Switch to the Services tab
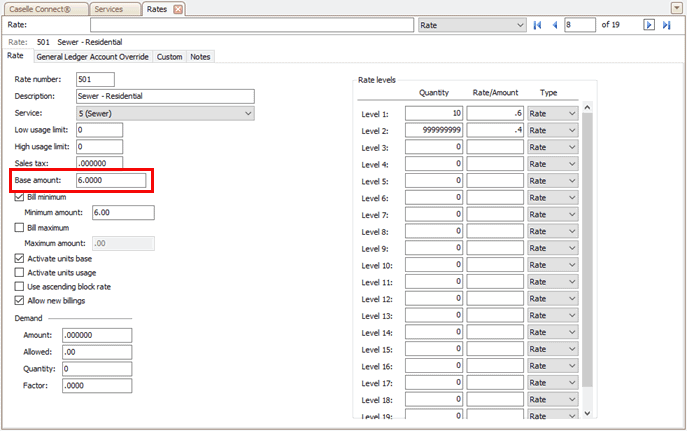Image resolution: width=687 pixels, height=431 pixels. click(x=109, y=9)
